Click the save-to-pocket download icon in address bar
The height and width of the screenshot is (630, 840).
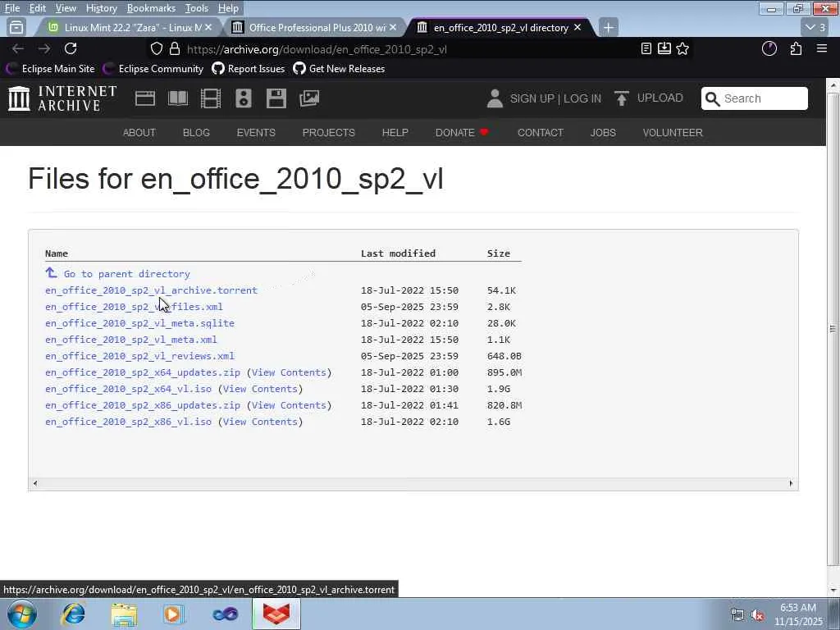pyautogui.click(x=664, y=48)
